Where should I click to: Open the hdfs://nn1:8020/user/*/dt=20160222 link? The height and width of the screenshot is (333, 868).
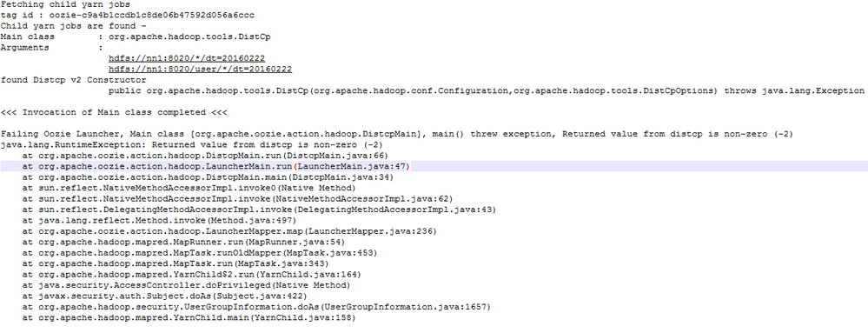click(201, 70)
